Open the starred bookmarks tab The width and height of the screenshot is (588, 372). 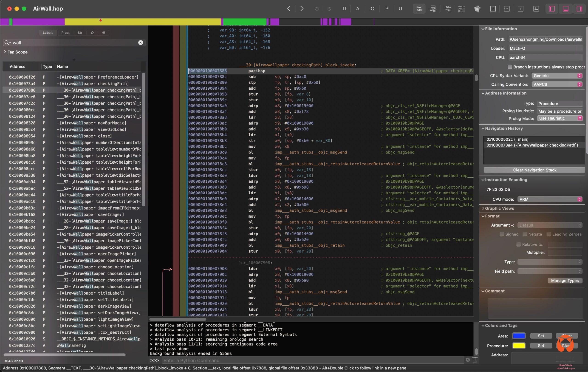(x=92, y=32)
